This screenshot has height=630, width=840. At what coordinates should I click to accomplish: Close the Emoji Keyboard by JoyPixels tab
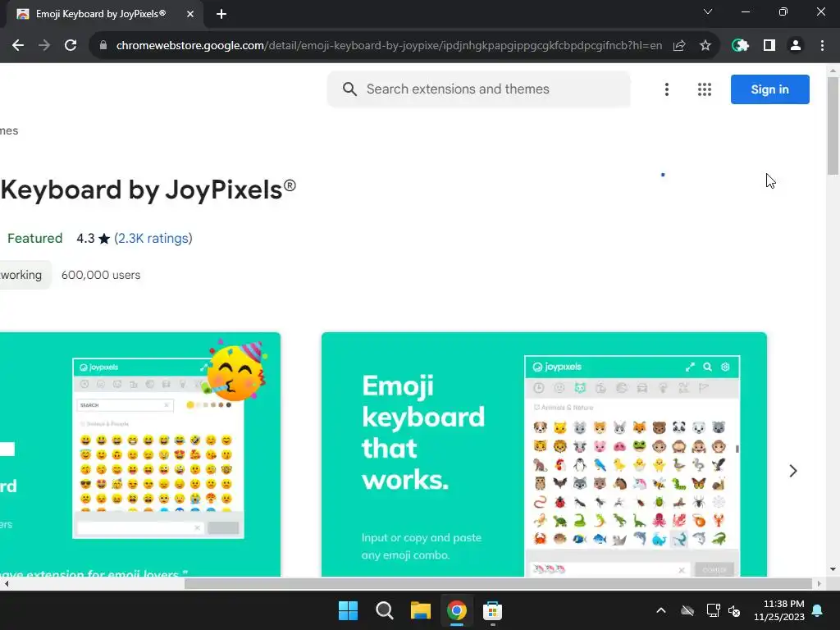point(190,15)
